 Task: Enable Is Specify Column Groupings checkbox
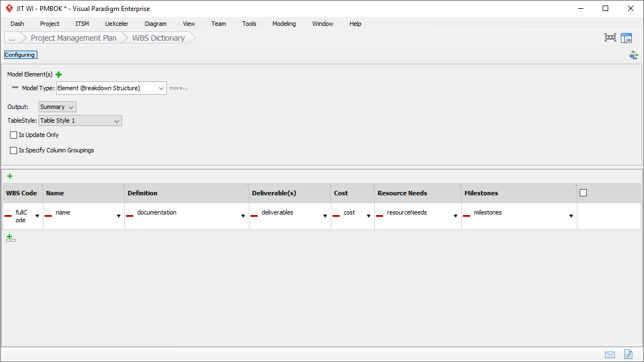[x=14, y=151]
